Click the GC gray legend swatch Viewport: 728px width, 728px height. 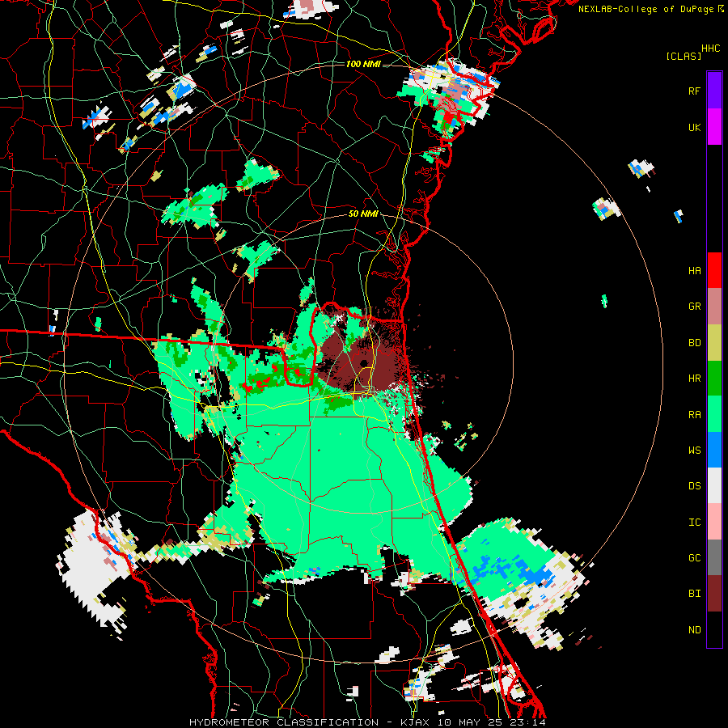point(714,557)
